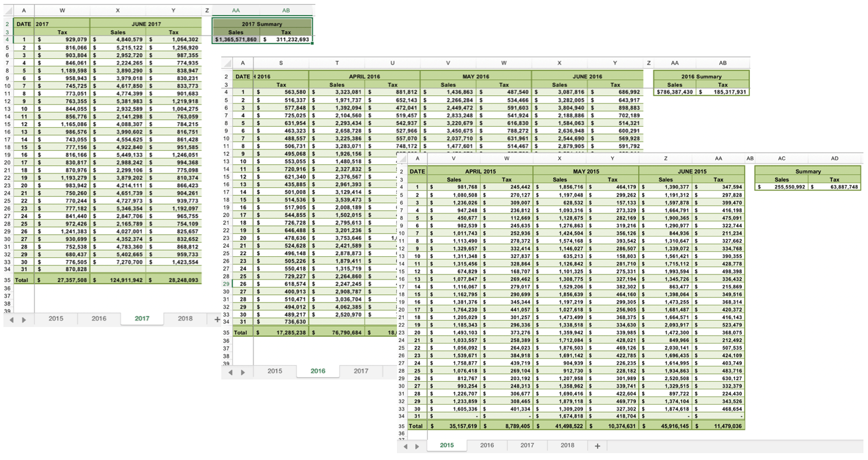The image size is (868, 460).
Task: Select total cell 8,789,405 in 2015 sheet
Action: 506,426
